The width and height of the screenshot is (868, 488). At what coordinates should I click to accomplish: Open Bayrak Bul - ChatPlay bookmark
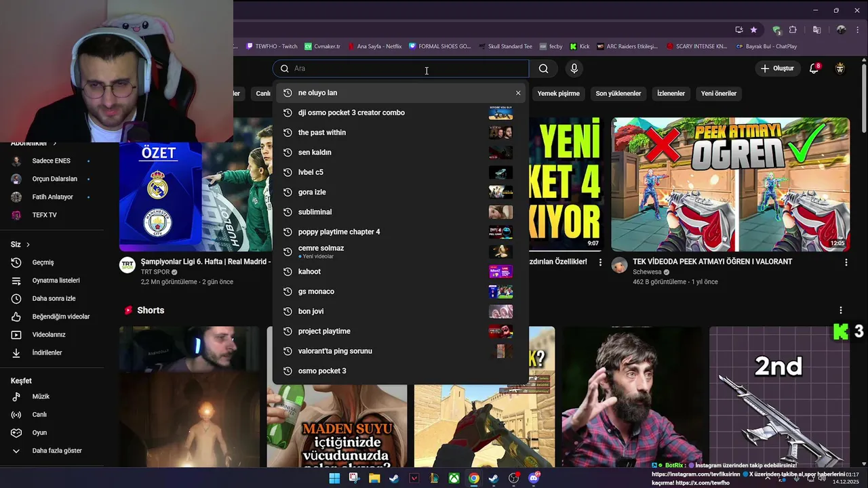pyautogui.click(x=766, y=46)
